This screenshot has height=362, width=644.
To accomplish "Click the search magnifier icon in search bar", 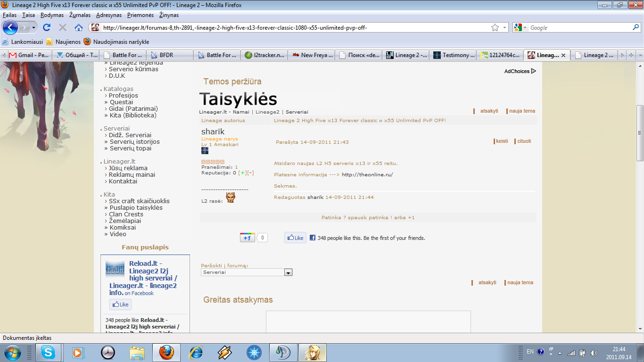I will tap(636, 28).
